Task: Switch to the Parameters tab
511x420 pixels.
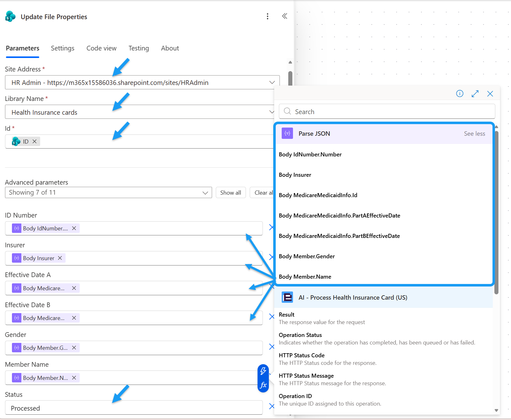Action: coord(23,48)
